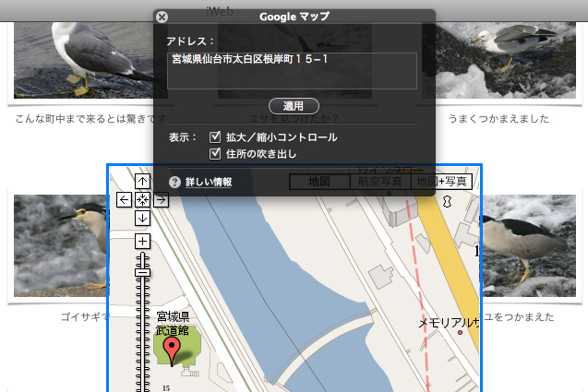Toggle 住所の吹き出し checkbox

[x=215, y=154]
